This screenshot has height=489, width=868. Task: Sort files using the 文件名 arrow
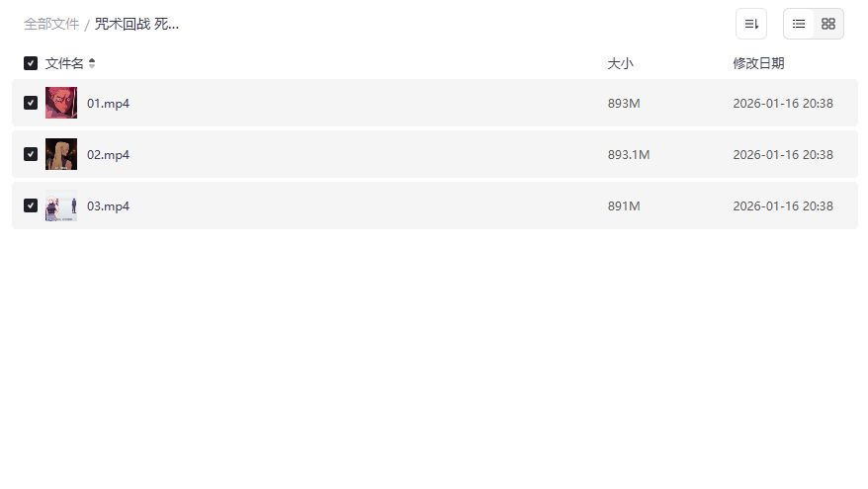point(92,63)
